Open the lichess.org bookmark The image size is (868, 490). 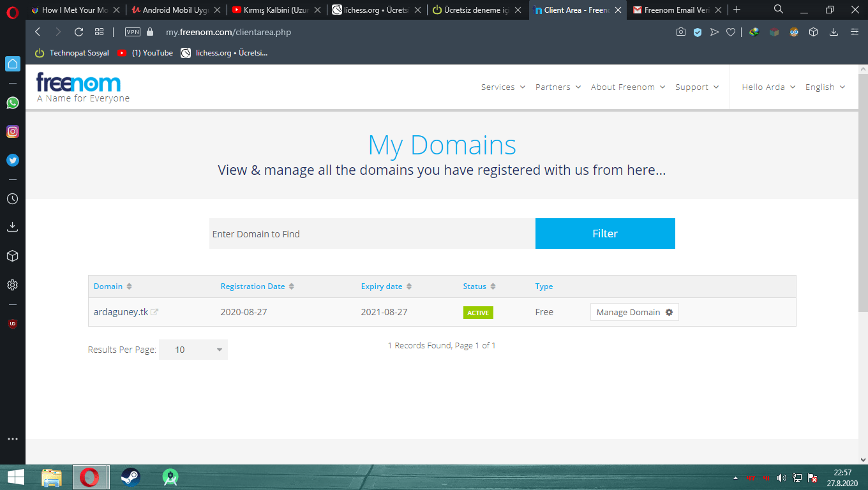click(x=224, y=53)
